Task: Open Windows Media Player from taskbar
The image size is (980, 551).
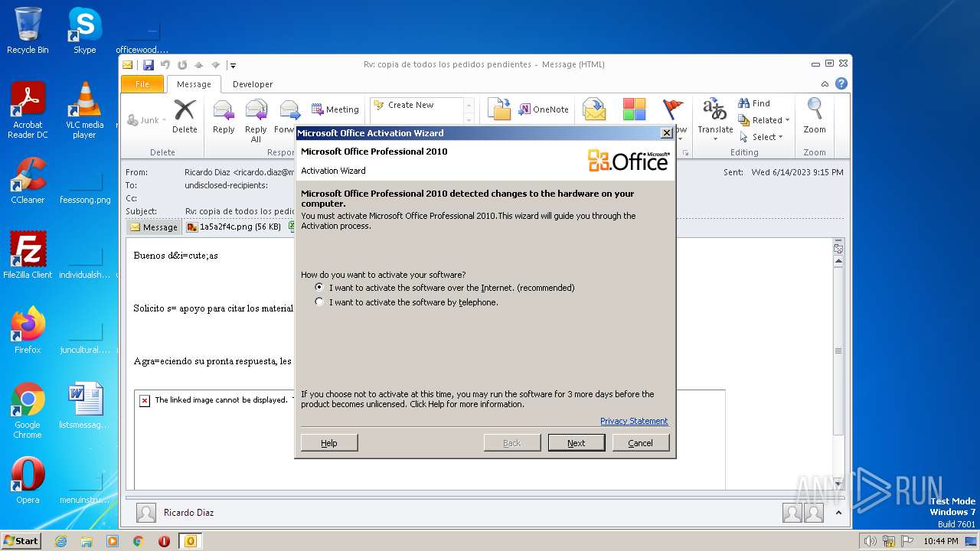Action: (x=113, y=541)
